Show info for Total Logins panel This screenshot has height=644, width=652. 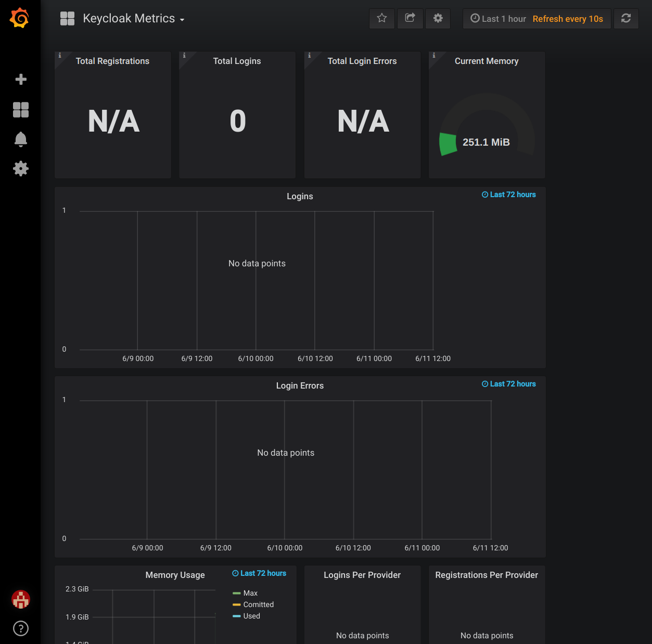point(184,55)
